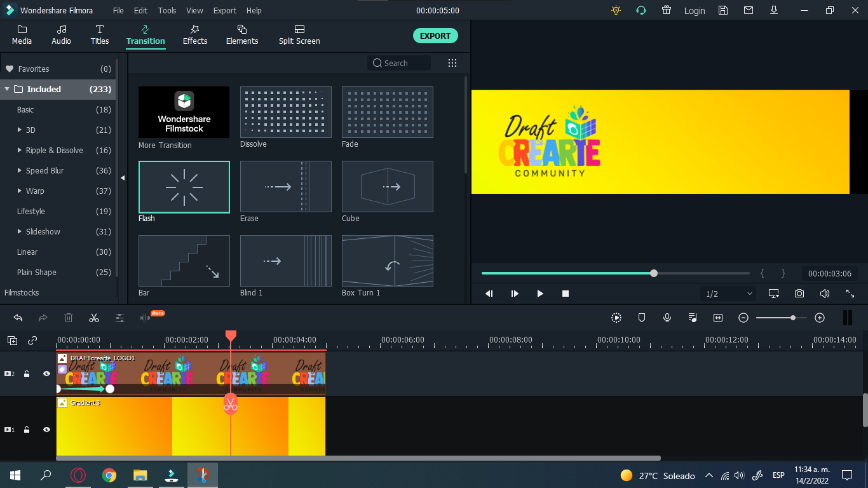868x488 pixels.
Task: Expand the Warp category
Action: tap(20, 191)
